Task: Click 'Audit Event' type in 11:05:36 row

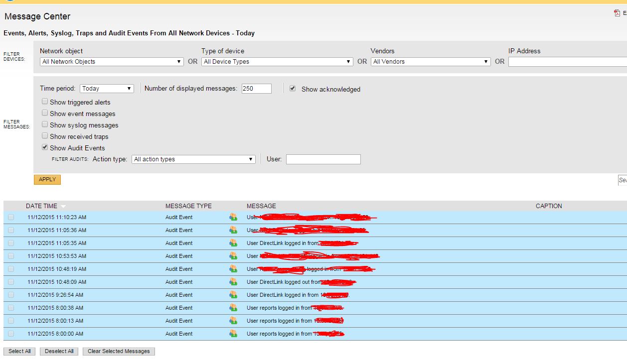Action: 179,231
